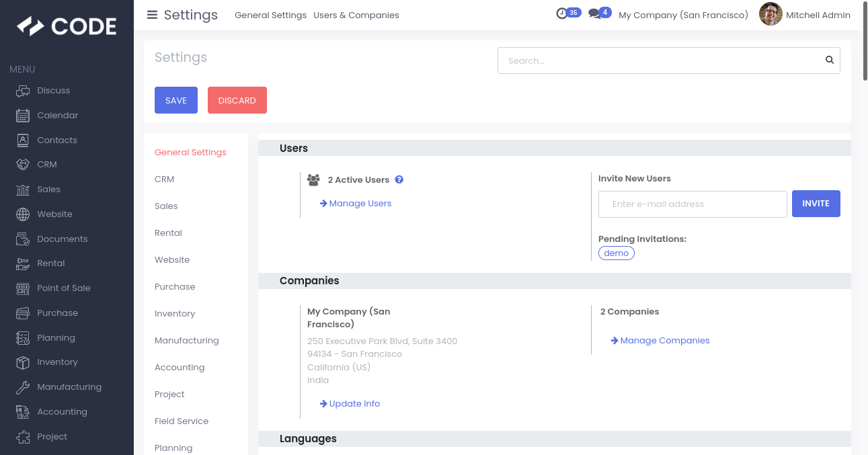The width and height of the screenshot is (868, 455).
Task: Click the CRM handshake icon
Action: pos(23,165)
